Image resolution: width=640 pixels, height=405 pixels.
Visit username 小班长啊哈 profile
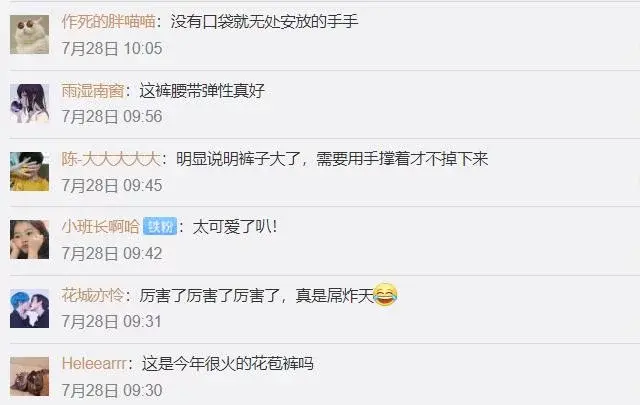[100, 226]
